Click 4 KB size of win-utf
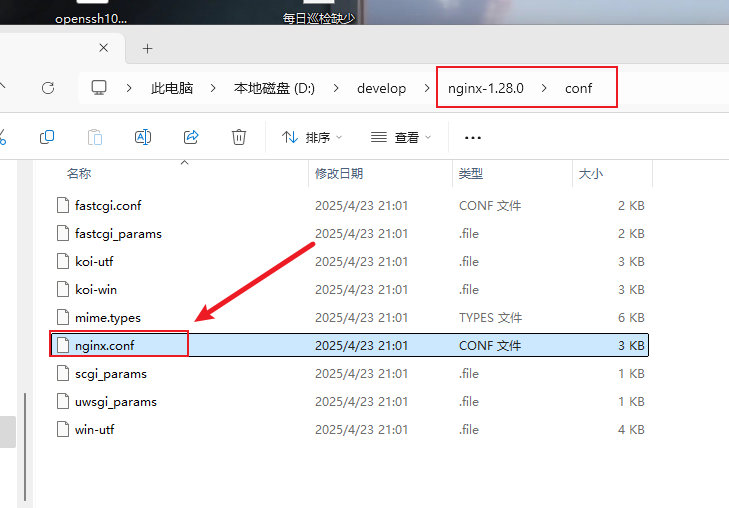This screenshot has width=729, height=508. (x=631, y=429)
